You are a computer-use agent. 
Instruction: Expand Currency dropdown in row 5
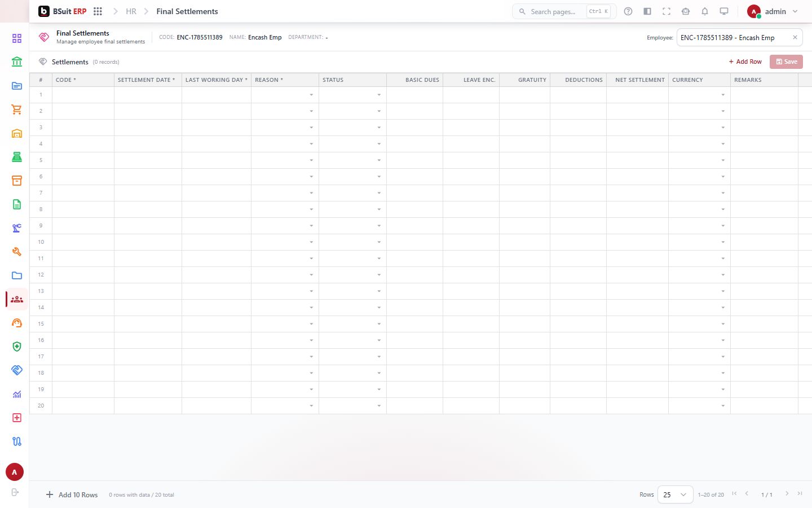(x=723, y=160)
